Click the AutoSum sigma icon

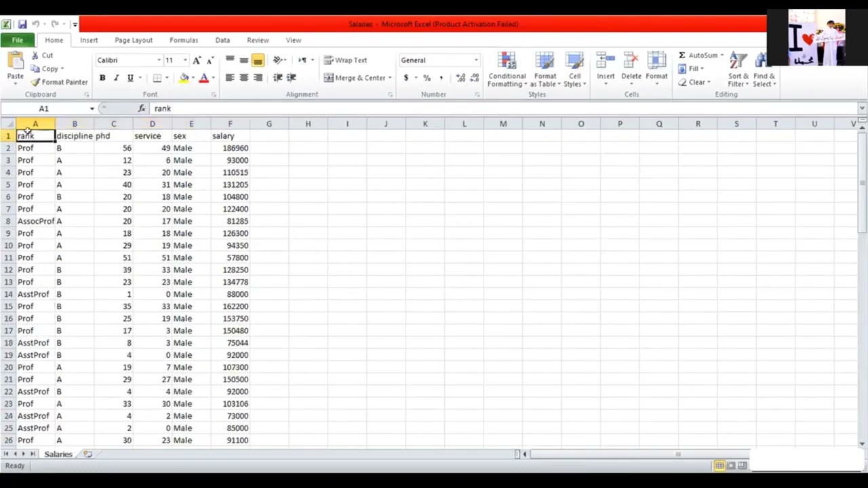click(682, 56)
